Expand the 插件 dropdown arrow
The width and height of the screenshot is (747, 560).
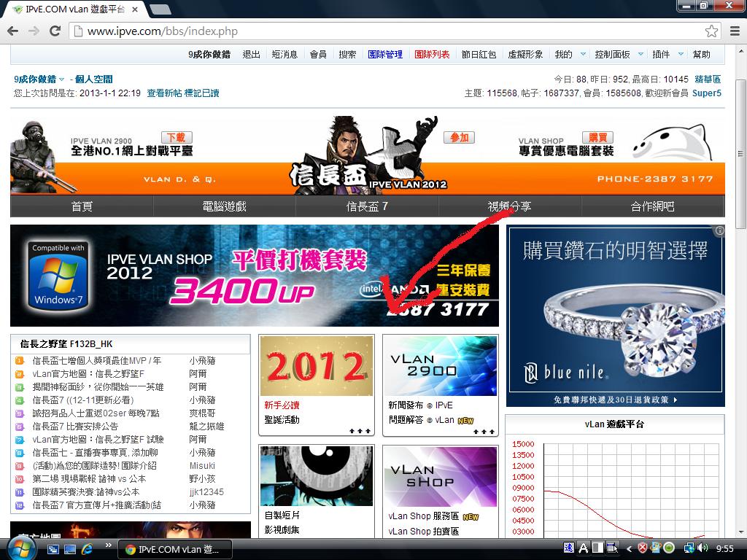(681, 54)
